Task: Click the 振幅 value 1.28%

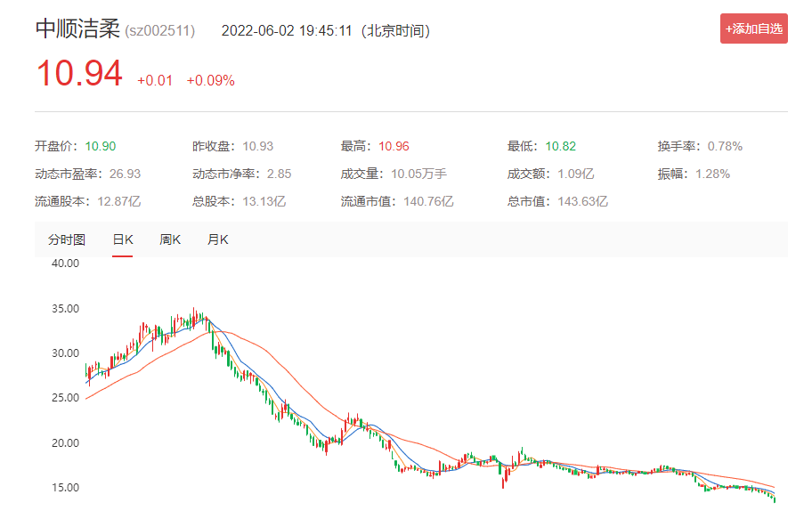Action: [x=712, y=174]
